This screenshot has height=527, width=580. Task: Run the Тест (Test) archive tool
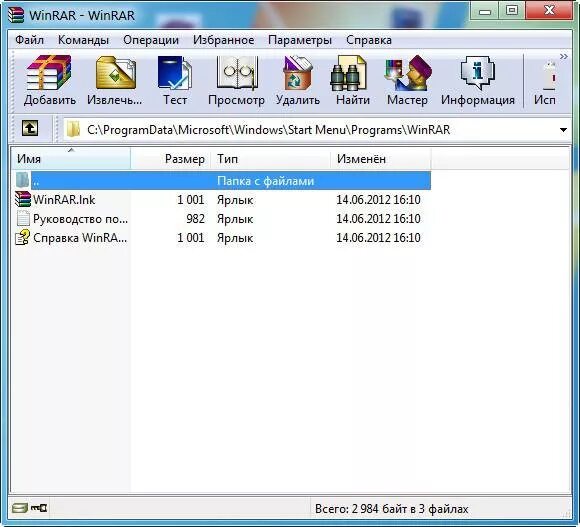coord(175,81)
